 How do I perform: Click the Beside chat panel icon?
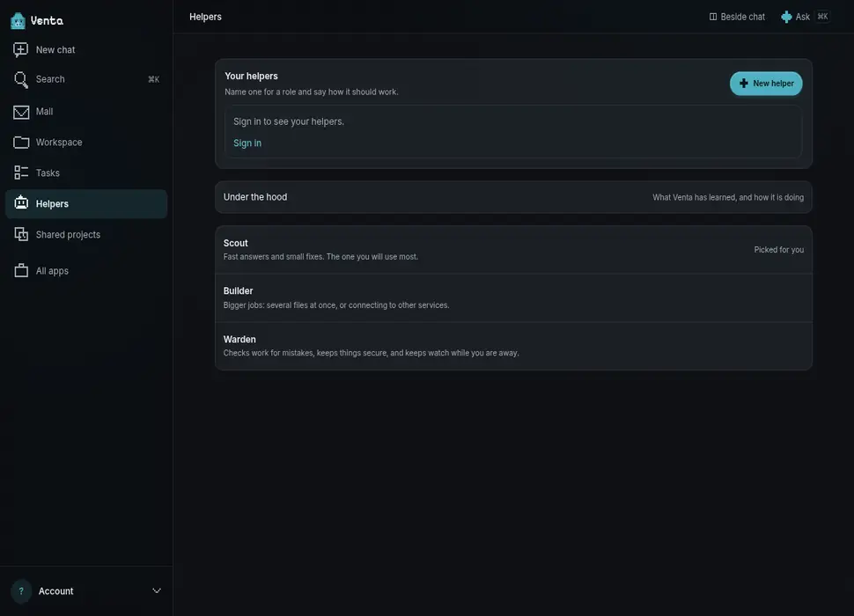pyautogui.click(x=713, y=17)
